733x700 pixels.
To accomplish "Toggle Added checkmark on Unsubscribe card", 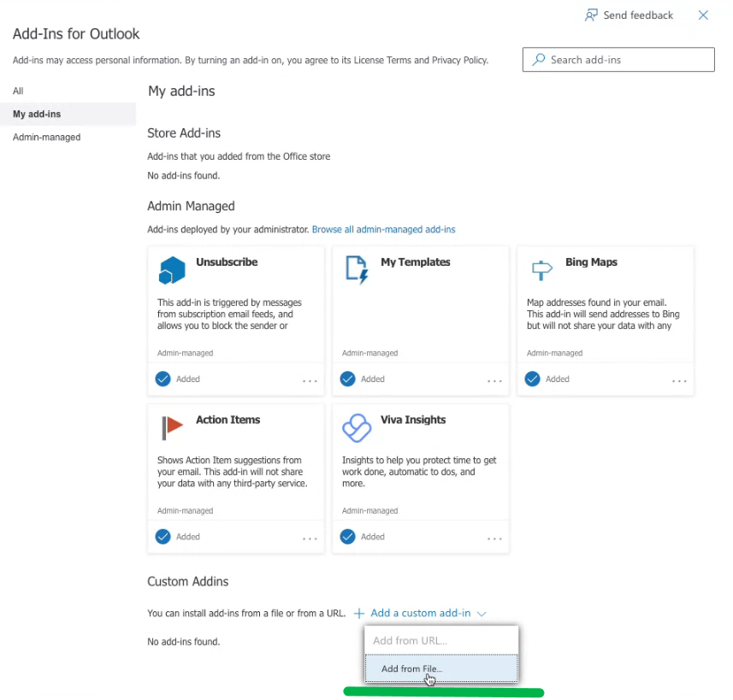I will [163, 379].
